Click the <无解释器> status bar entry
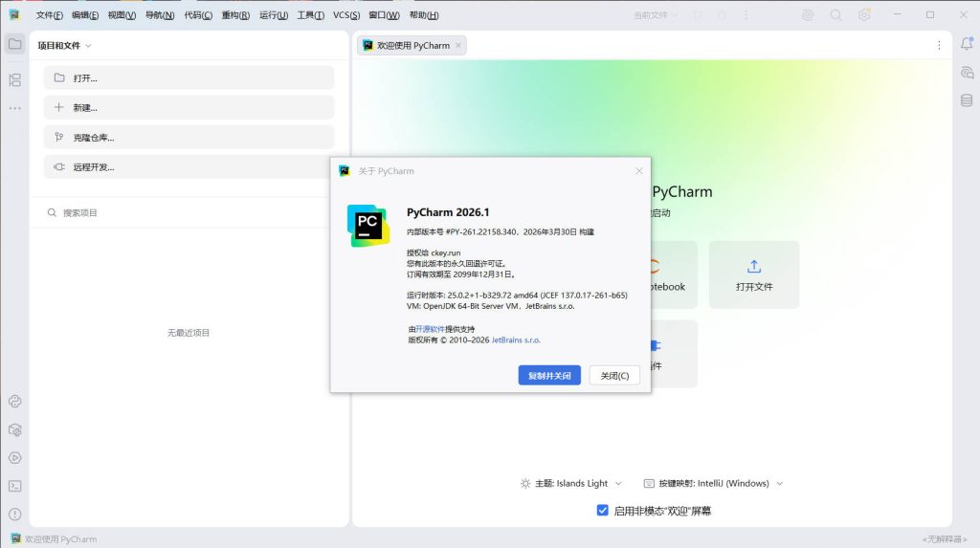Screen dimensions: 980x548 tap(945, 539)
